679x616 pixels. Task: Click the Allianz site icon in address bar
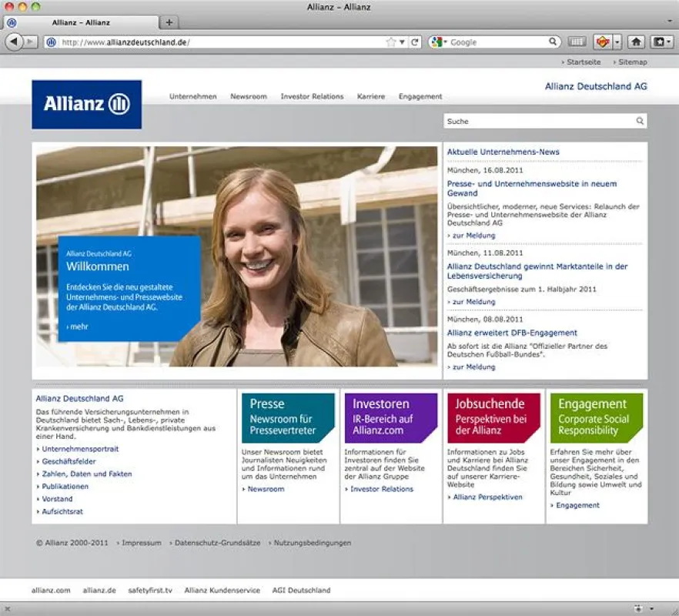coord(51,42)
